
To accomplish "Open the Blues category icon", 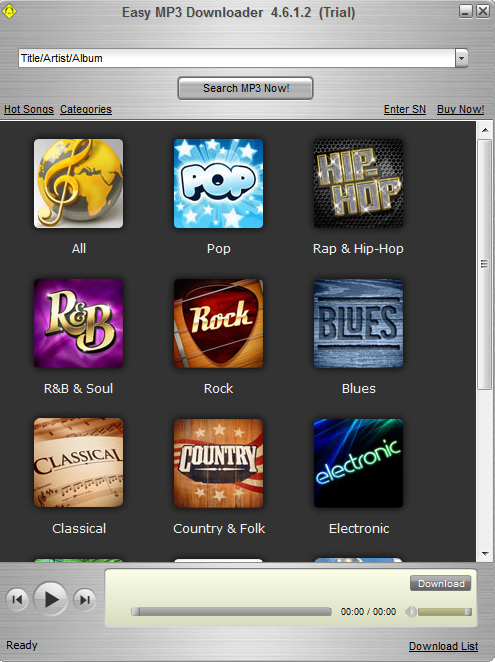I will [x=358, y=323].
